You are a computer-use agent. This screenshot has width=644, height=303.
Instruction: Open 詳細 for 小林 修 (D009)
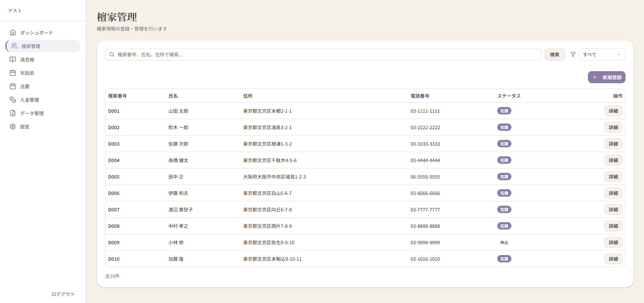coord(613,243)
